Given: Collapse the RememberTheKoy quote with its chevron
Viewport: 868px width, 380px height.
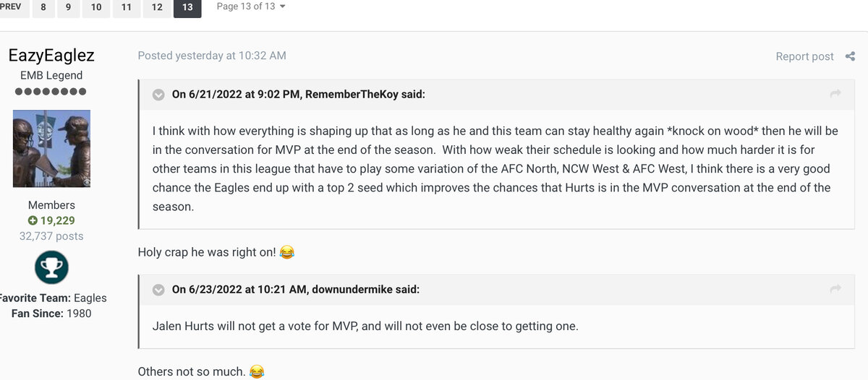Looking at the screenshot, I should pyautogui.click(x=158, y=95).
